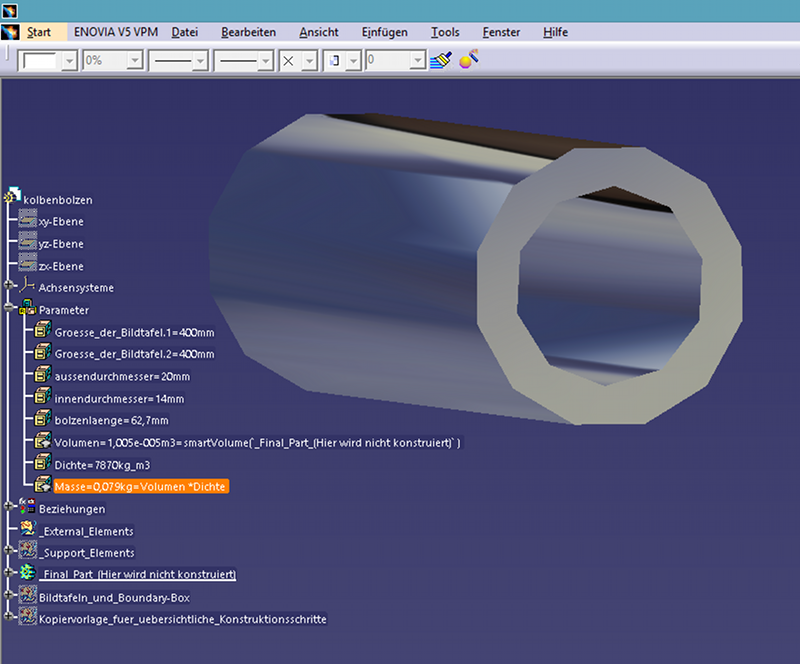Open the Einfügen menu

click(385, 32)
